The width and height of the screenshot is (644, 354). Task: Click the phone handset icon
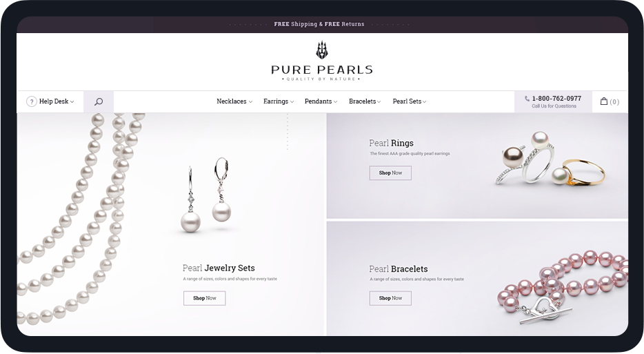(527, 99)
